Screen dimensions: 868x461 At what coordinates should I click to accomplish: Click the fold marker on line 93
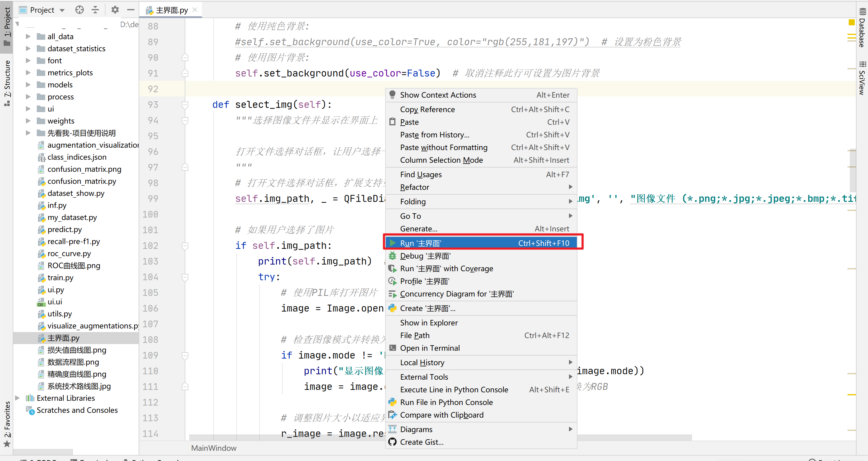[x=185, y=105]
